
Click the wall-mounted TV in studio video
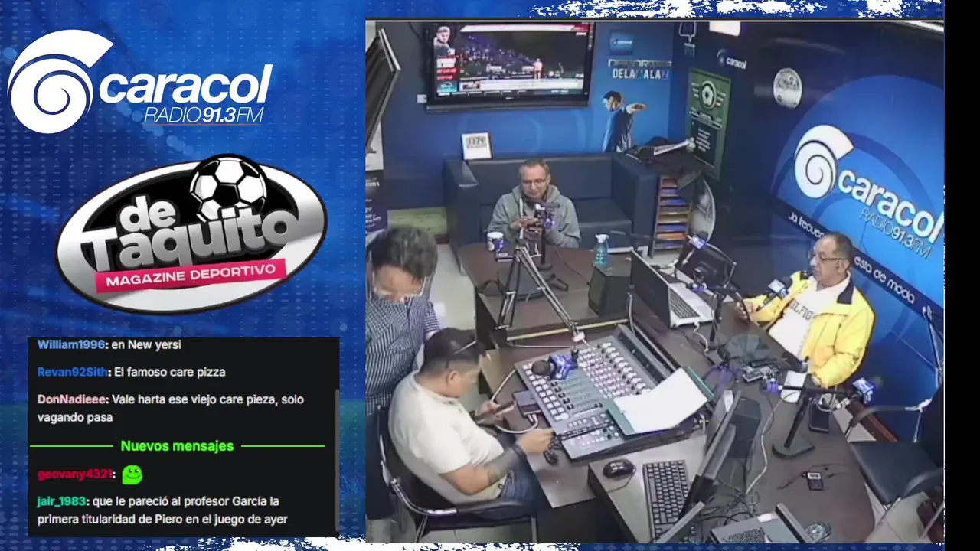click(x=509, y=65)
